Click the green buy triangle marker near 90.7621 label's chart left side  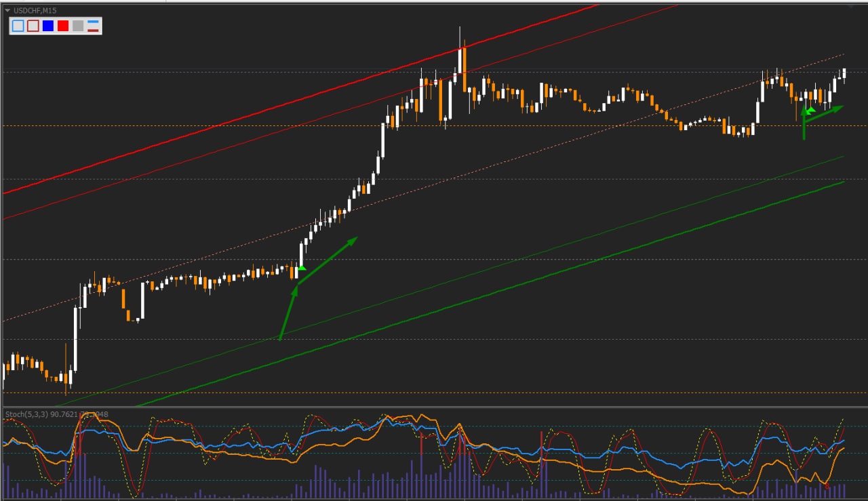tap(302, 268)
